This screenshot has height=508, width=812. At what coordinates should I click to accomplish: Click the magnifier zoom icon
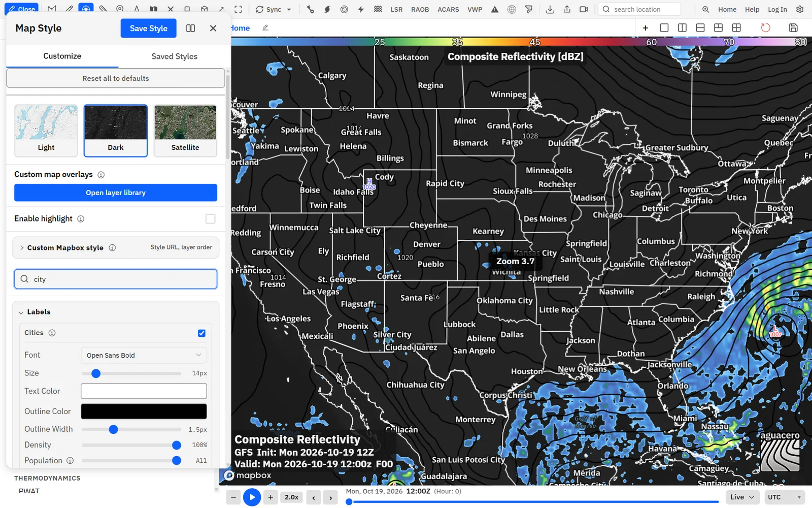705,9
